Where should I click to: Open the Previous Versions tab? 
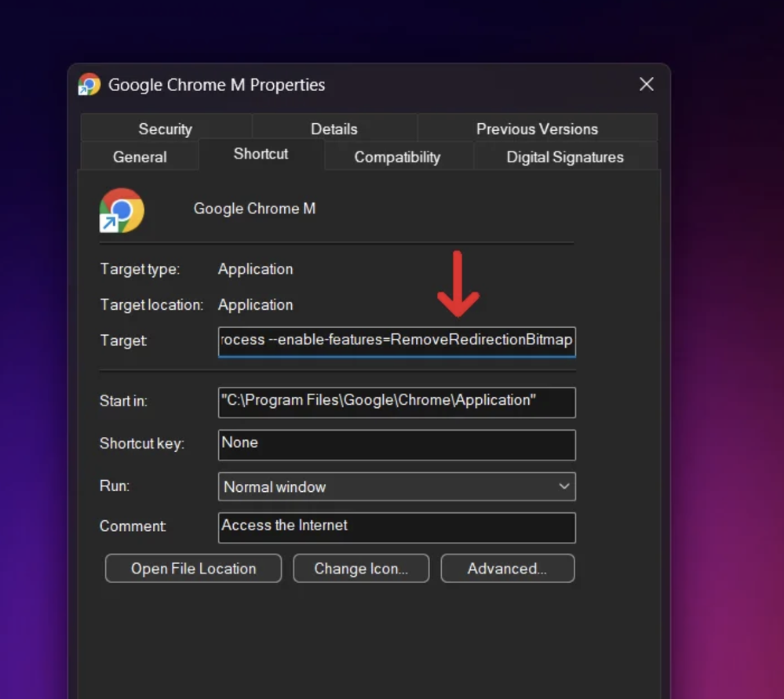(537, 129)
